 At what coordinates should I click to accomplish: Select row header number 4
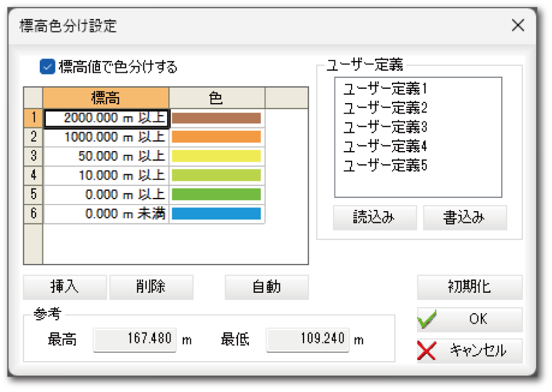point(33,175)
